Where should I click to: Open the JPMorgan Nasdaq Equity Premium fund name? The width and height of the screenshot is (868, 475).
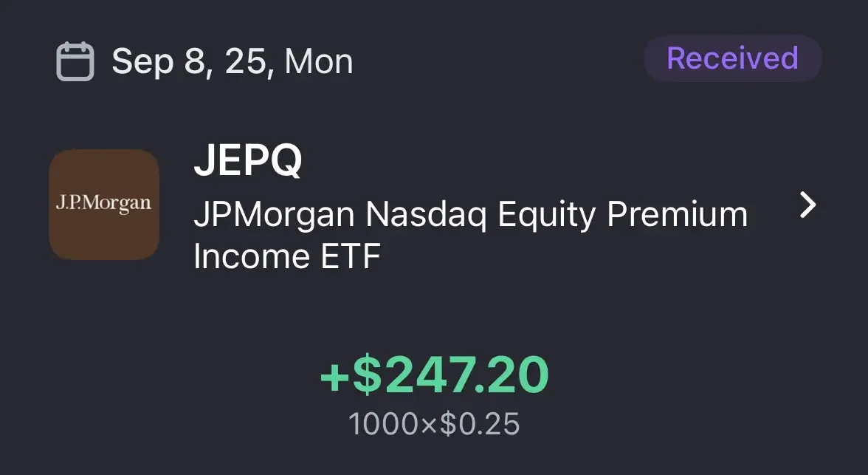tap(470, 216)
